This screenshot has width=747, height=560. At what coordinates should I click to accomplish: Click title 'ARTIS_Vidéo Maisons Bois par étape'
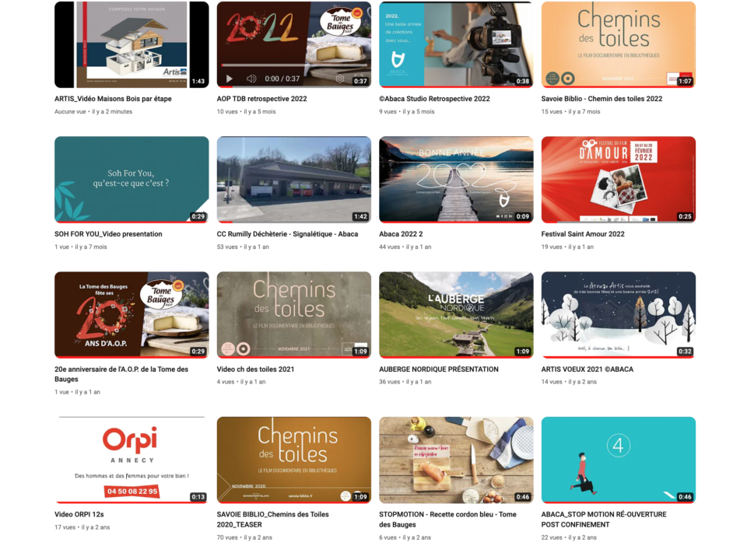click(x=113, y=99)
